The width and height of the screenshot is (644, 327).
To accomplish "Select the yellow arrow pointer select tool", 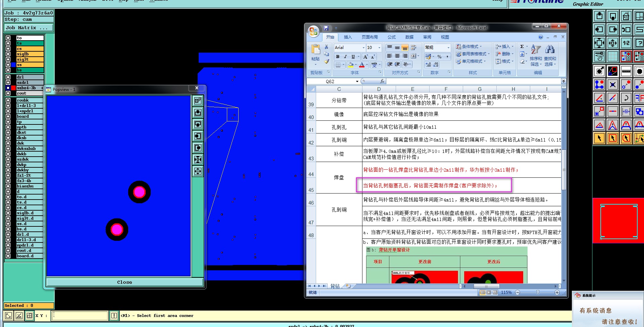I will tap(599, 138).
